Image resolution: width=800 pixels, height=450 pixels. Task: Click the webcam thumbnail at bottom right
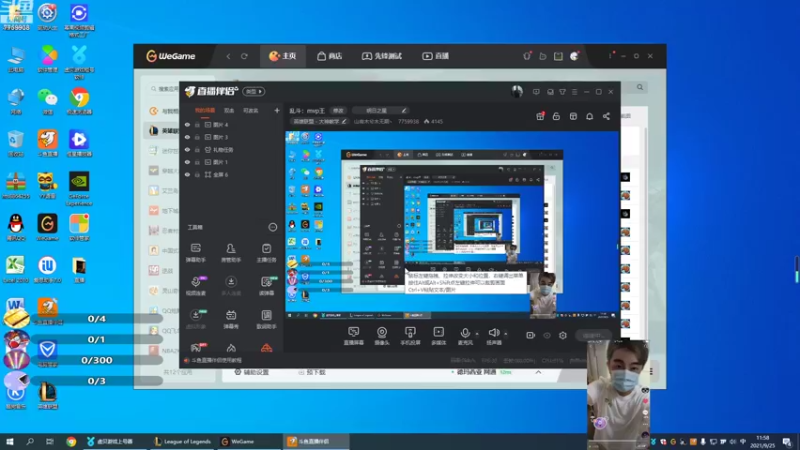[618, 394]
